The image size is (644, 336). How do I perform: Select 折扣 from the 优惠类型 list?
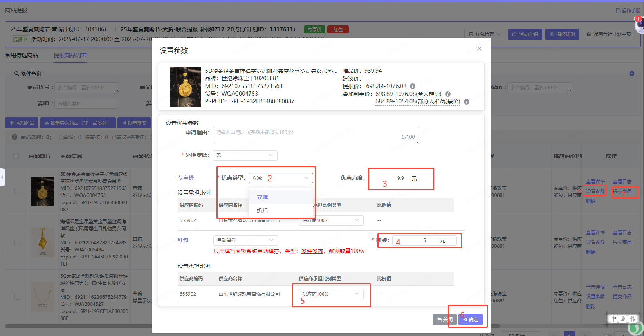coord(262,210)
